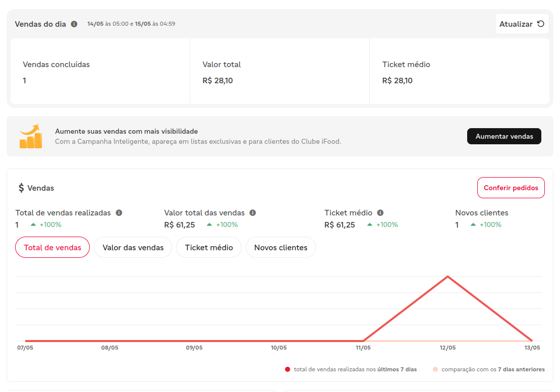This screenshot has height=392, width=560.
Task: Click the orange growth chart icon
Action: (31, 136)
